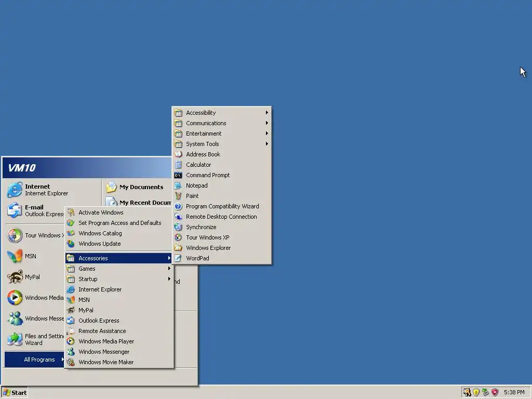Select Startup folder entry
532x399 pixels.
[x=119, y=279]
